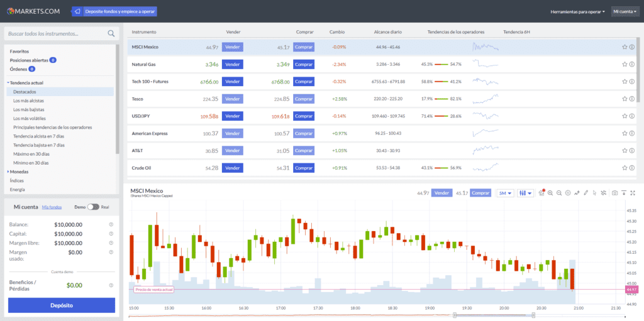Viewport: 644px width, 321px height.
Task: Select Los más bajistas
Action: tap(28, 109)
